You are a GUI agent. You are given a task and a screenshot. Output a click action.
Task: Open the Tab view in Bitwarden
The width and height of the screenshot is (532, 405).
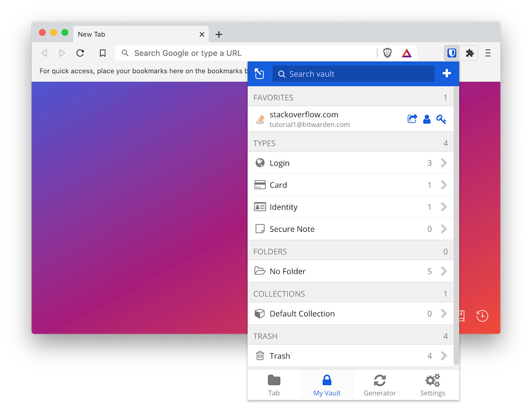point(274,385)
